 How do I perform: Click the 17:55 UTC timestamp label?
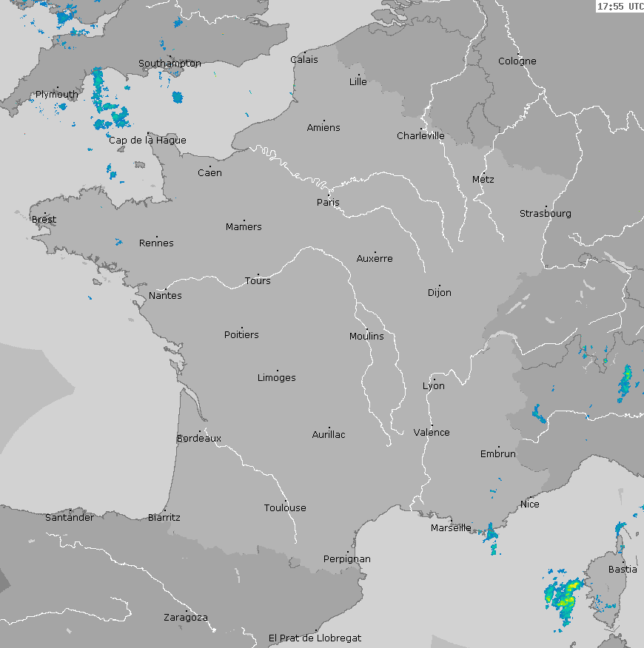pos(620,7)
